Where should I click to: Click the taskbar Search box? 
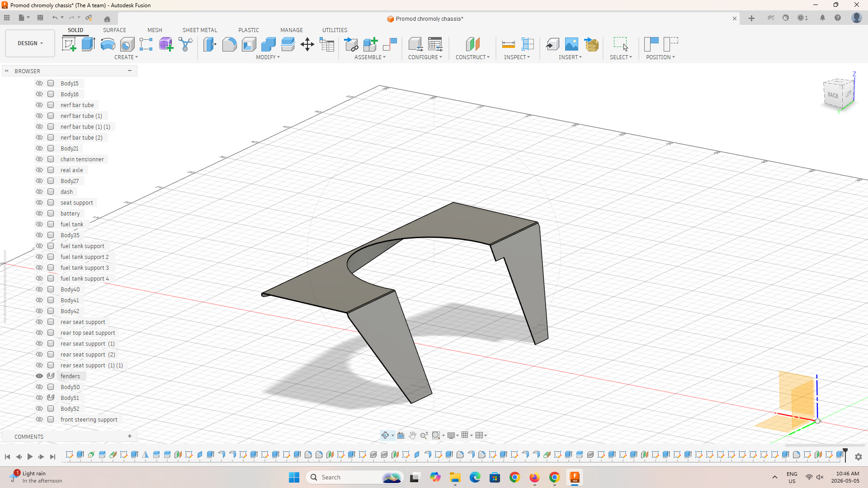355,477
